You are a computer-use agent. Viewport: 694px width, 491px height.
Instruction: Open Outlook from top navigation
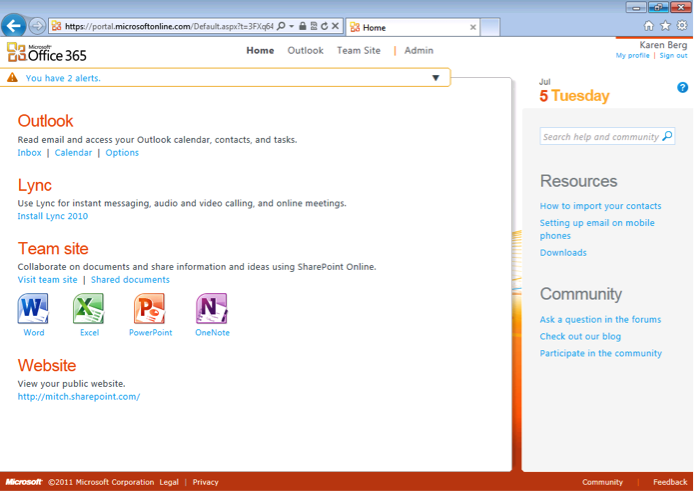click(x=305, y=50)
